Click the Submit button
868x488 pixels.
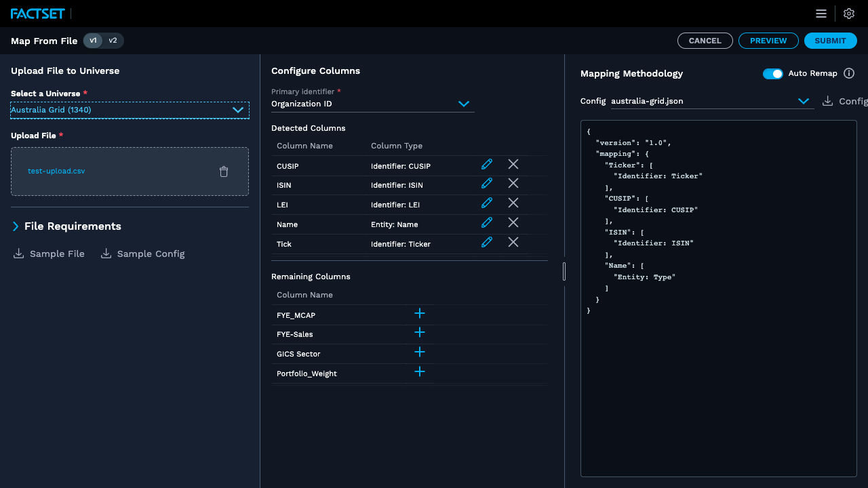point(830,41)
